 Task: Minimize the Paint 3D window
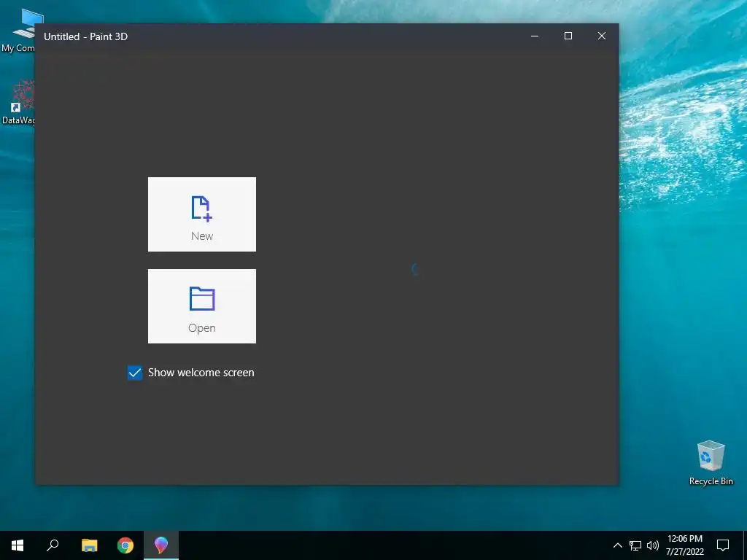[x=535, y=36]
